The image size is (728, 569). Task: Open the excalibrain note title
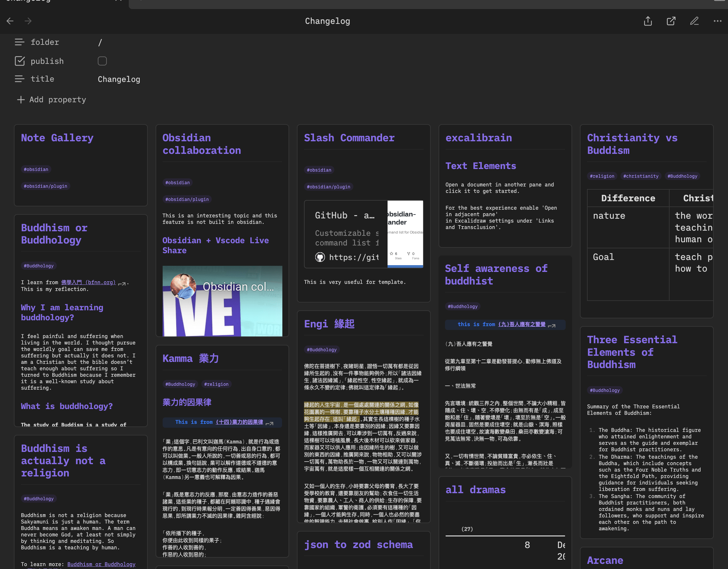(x=479, y=138)
